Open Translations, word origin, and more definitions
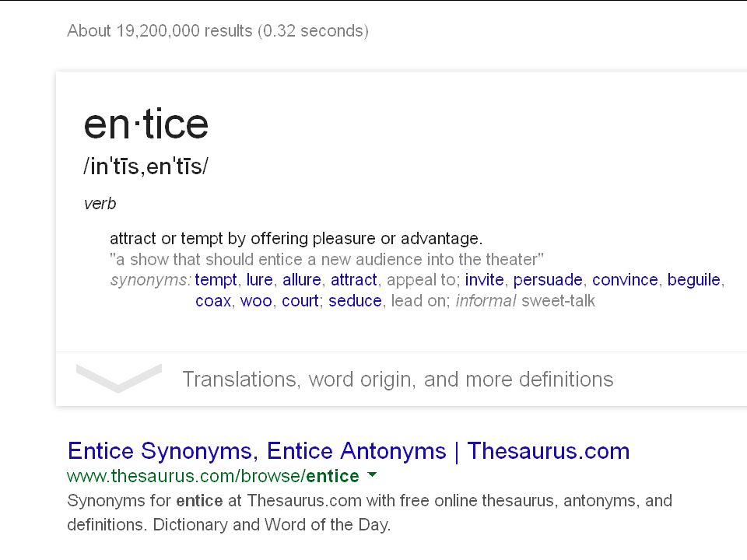This screenshot has width=747, height=560. [x=398, y=380]
